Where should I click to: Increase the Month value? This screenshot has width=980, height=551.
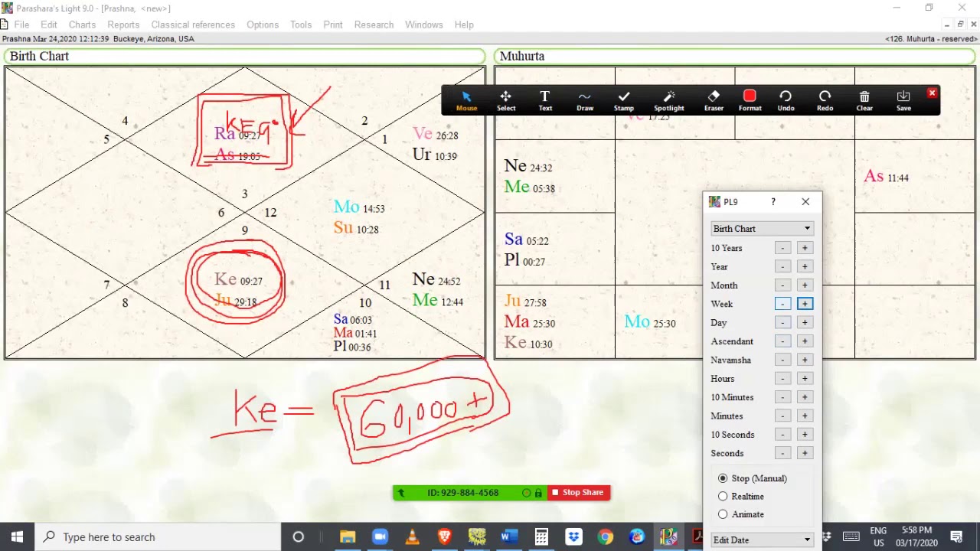(x=805, y=285)
